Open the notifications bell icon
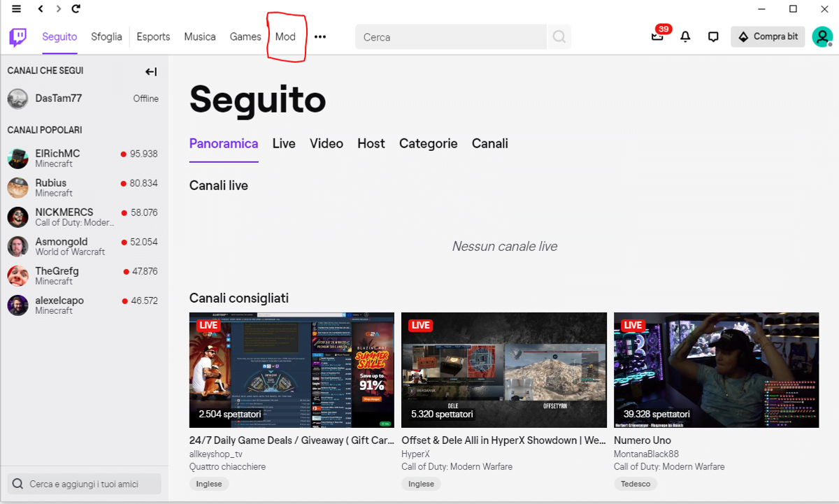Viewport: 839px width, 504px height. click(x=685, y=37)
